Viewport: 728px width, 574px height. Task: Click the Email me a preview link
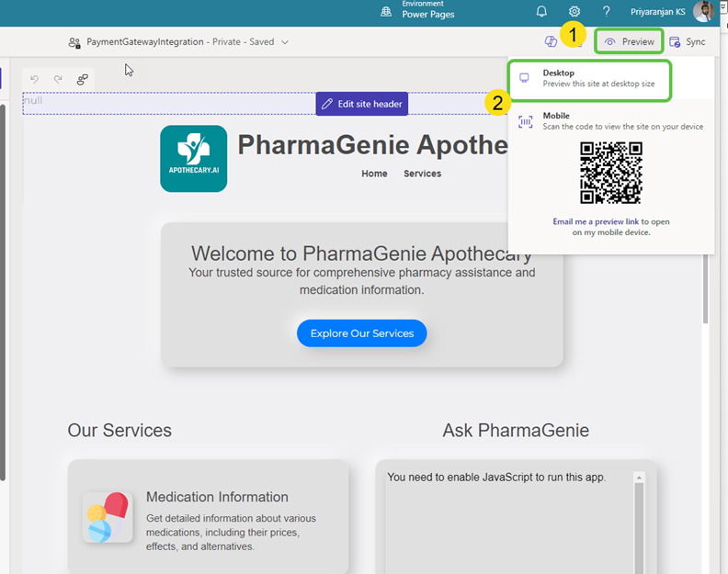(x=596, y=221)
